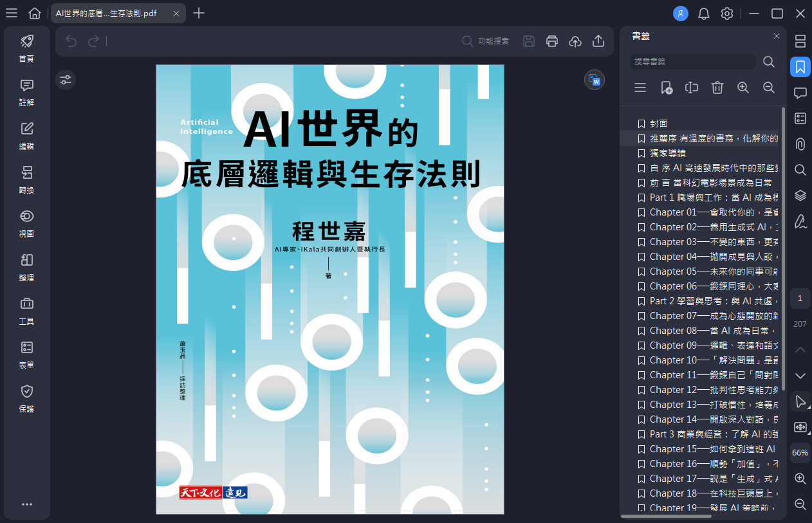Image resolution: width=812 pixels, height=523 pixels.
Task: Open 工具 toolbox in sidebar
Action: [x=26, y=311]
